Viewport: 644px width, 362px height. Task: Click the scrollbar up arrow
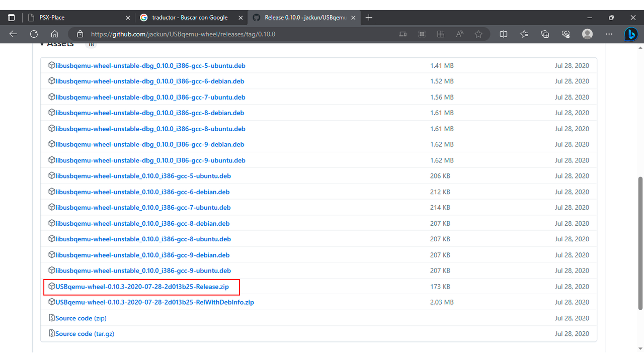[x=640, y=47]
